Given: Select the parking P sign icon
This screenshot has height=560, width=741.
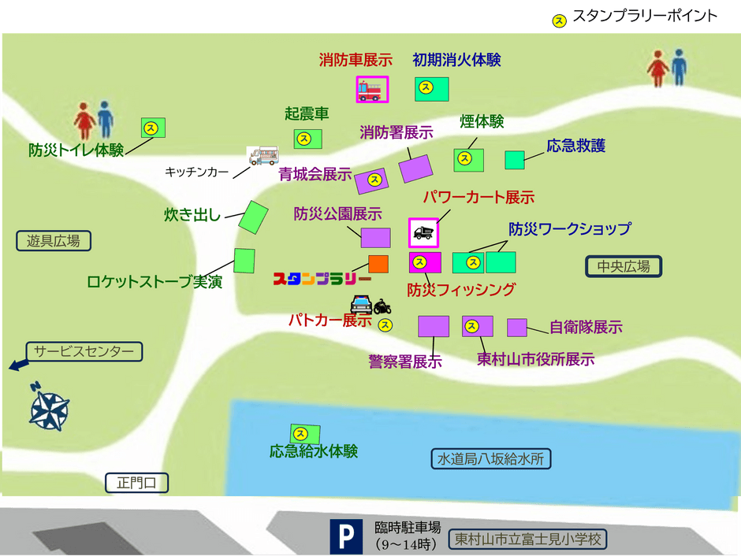Looking at the screenshot, I should pyautogui.click(x=346, y=536).
